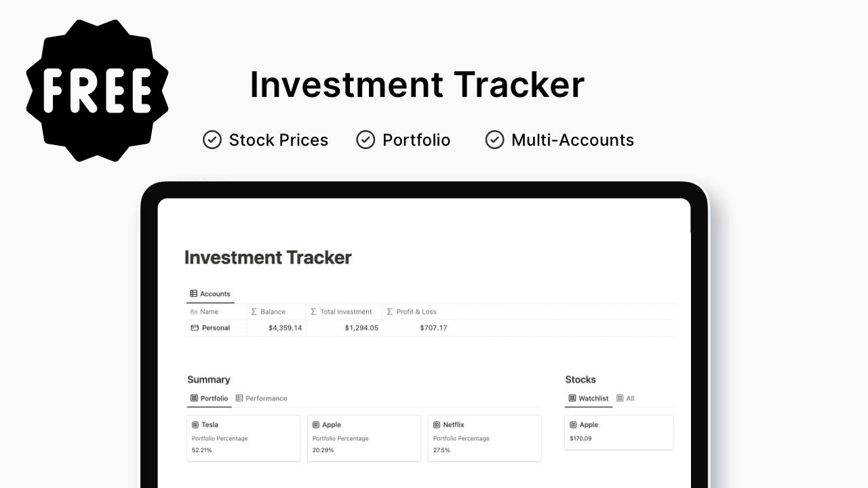Click the FREE starburst badge
Image resolution: width=868 pixels, height=488 pixels.
point(97,90)
